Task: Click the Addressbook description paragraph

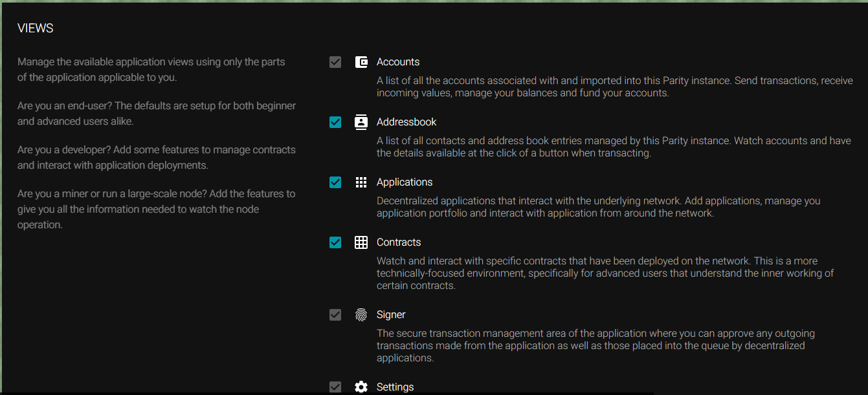Action: click(614, 147)
